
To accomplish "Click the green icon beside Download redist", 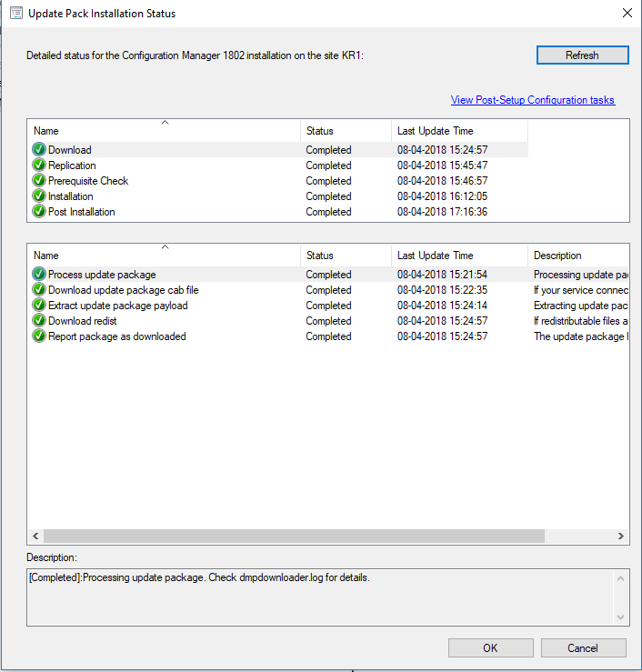I will click(x=39, y=321).
